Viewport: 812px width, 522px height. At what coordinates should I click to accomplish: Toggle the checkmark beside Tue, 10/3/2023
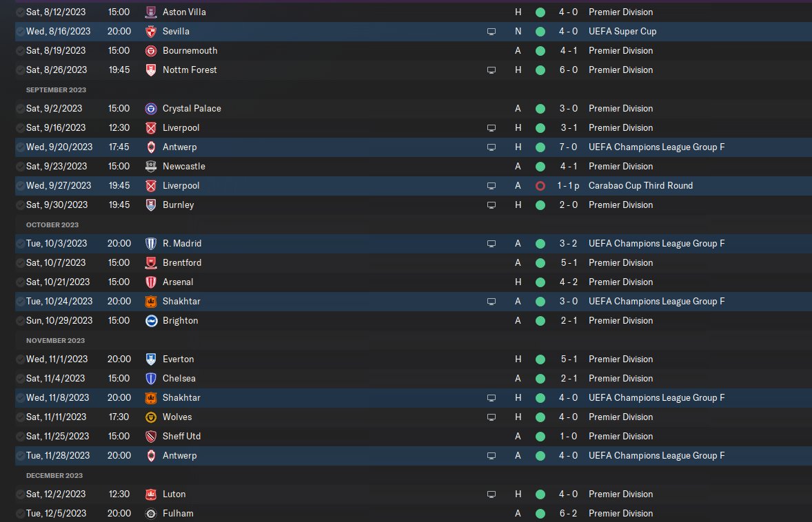[x=20, y=244]
